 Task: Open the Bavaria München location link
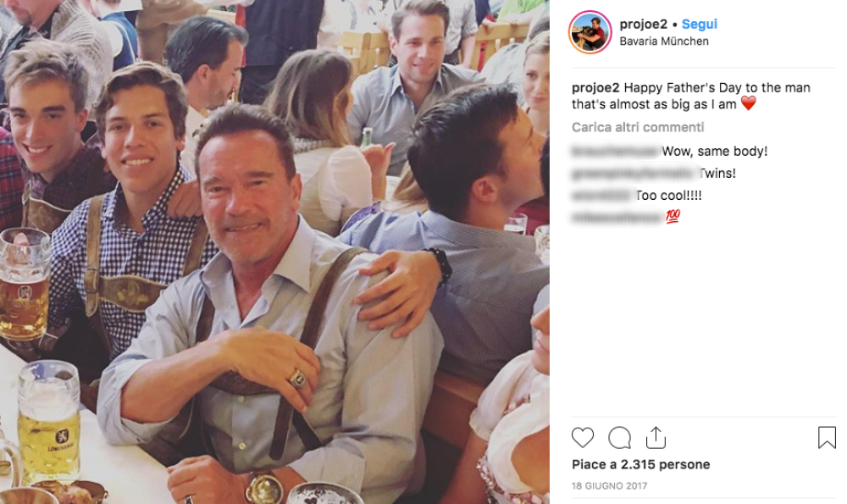tap(664, 41)
